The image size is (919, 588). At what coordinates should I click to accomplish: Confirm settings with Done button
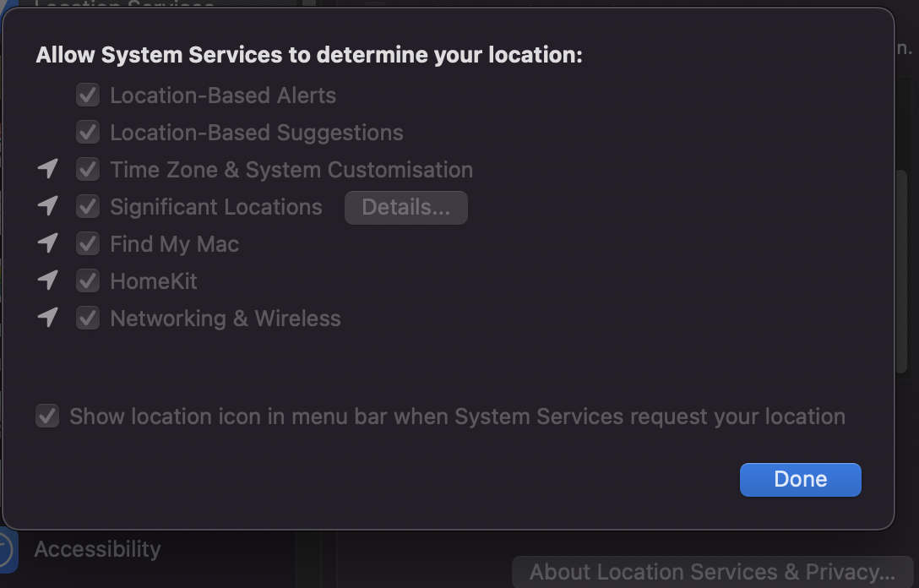point(801,480)
